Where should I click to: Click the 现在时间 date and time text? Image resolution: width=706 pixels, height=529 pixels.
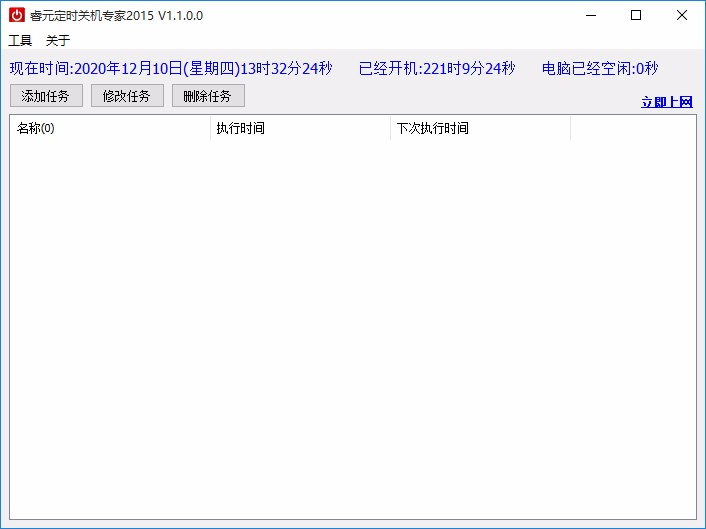pyautogui.click(x=171, y=68)
